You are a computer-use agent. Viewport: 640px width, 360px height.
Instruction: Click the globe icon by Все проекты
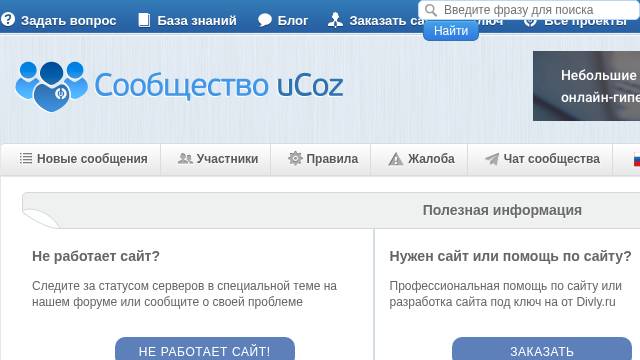pyautogui.click(x=530, y=22)
